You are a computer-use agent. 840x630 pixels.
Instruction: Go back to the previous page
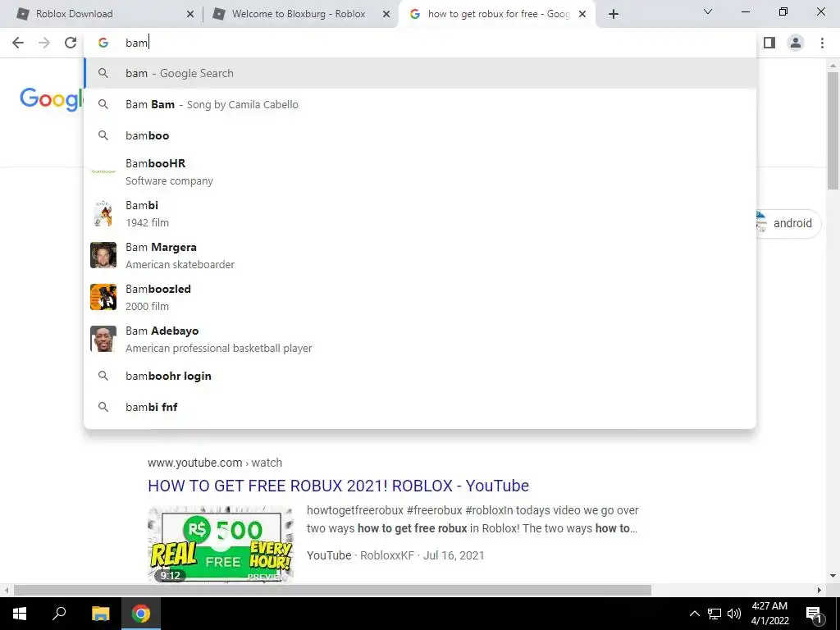18,43
